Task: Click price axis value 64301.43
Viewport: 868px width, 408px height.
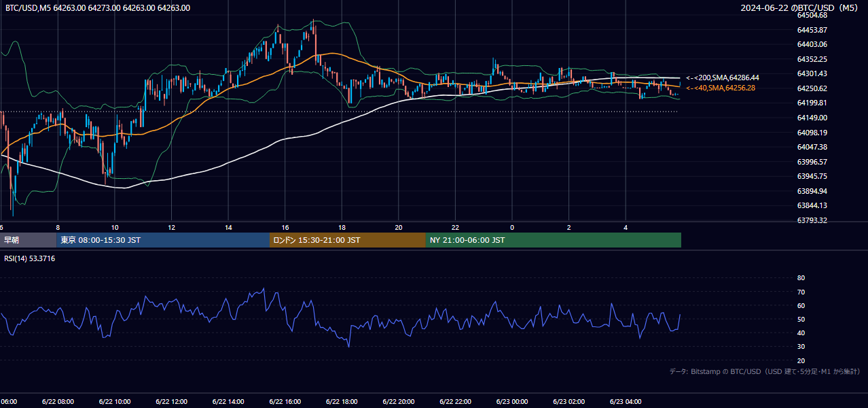Action: 812,73
